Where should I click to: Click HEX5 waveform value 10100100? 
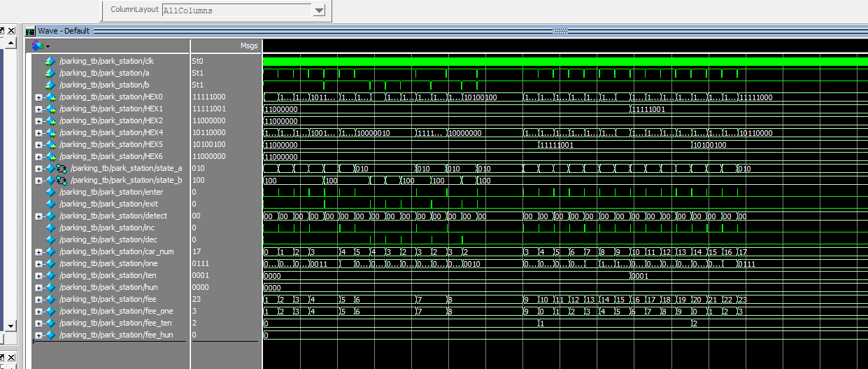coord(710,145)
